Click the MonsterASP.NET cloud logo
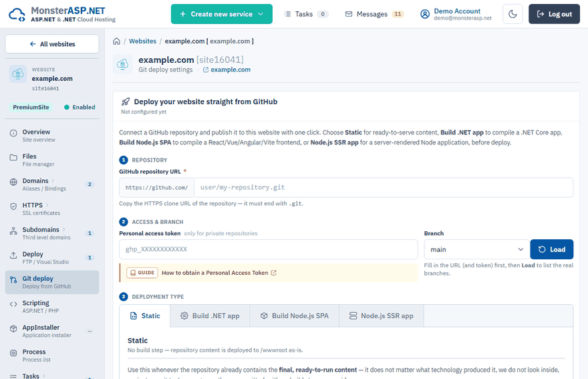Image resolution: width=588 pixels, height=379 pixels. click(x=17, y=14)
